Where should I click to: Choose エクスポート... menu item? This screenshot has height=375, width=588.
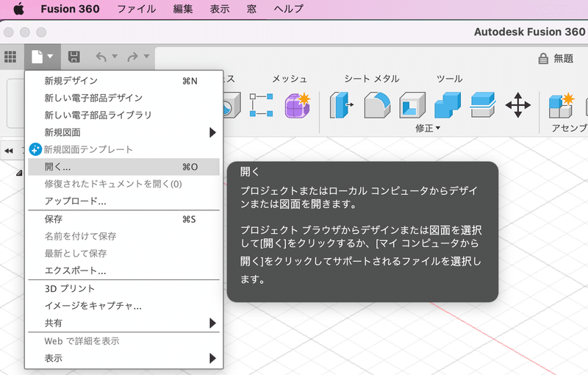(123, 271)
